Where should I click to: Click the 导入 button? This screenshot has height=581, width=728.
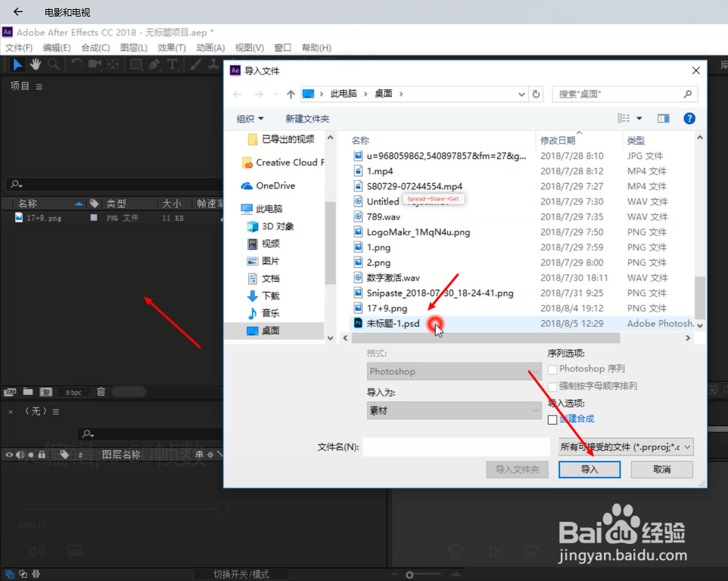pos(590,469)
